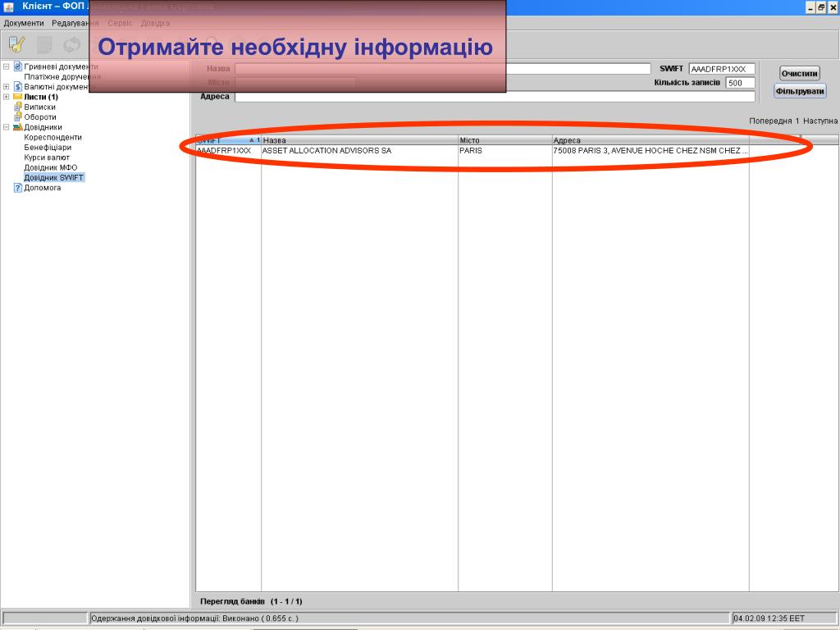The height and width of the screenshot is (630, 840).
Task: Open the Сервіс menu
Action: 120,23
